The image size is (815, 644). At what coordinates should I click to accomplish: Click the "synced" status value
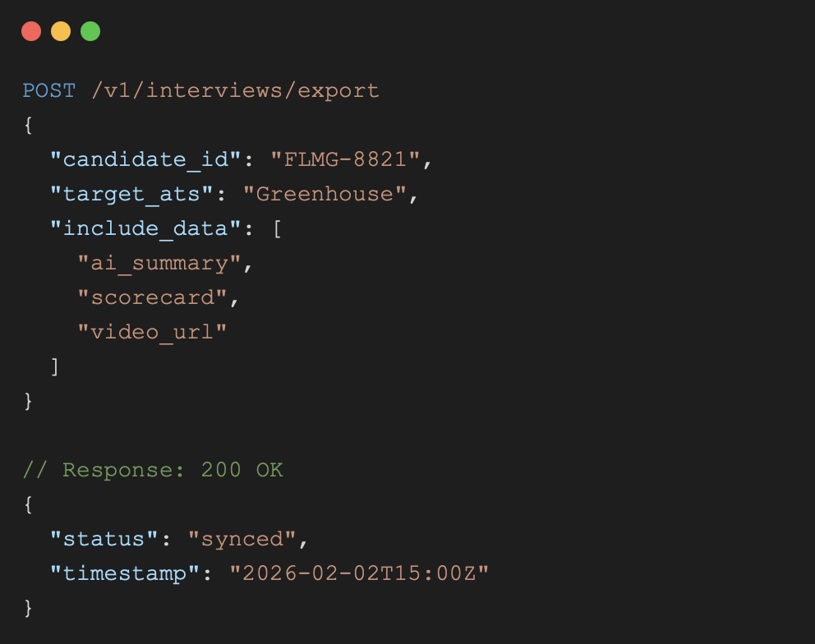tap(243, 539)
